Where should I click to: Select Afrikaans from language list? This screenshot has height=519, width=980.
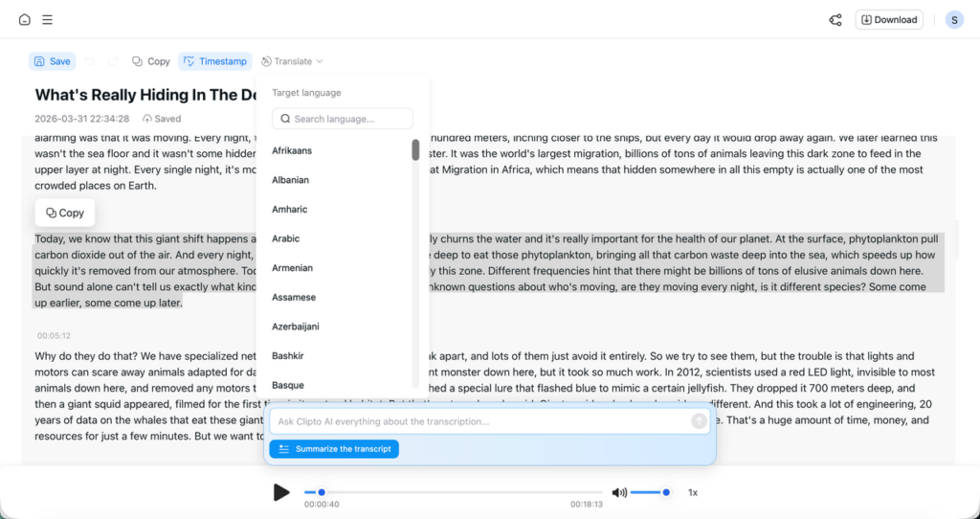pos(292,150)
